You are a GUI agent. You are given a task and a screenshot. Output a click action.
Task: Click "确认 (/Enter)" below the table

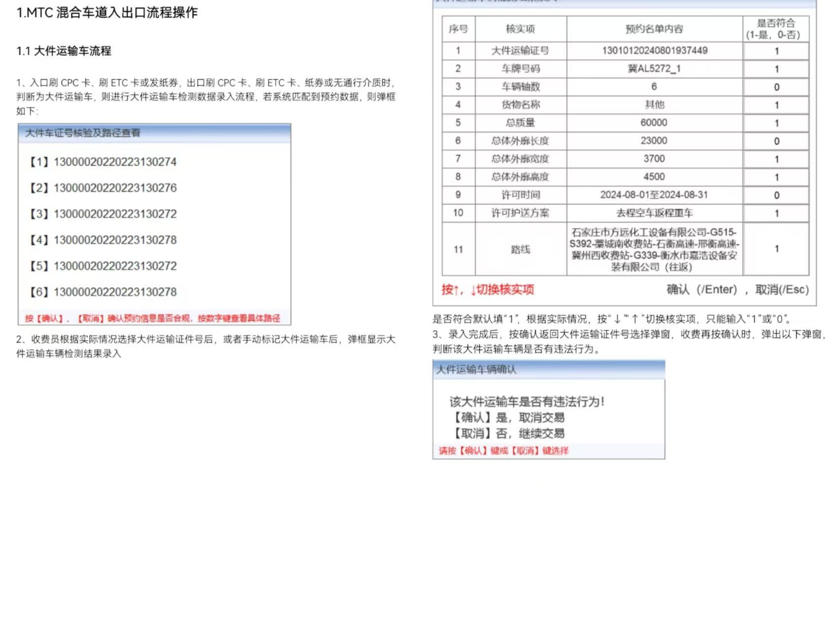click(x=702, y=290)
